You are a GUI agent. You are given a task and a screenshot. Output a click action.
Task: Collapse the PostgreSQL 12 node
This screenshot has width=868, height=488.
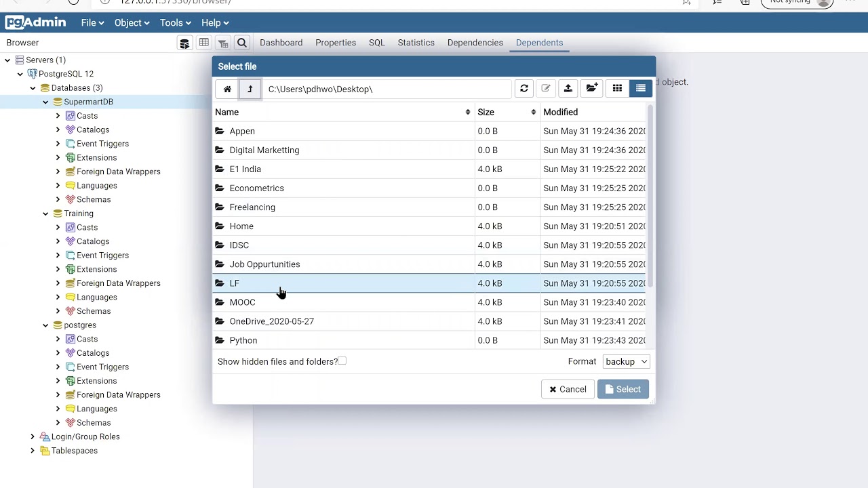tap(20, 74)
